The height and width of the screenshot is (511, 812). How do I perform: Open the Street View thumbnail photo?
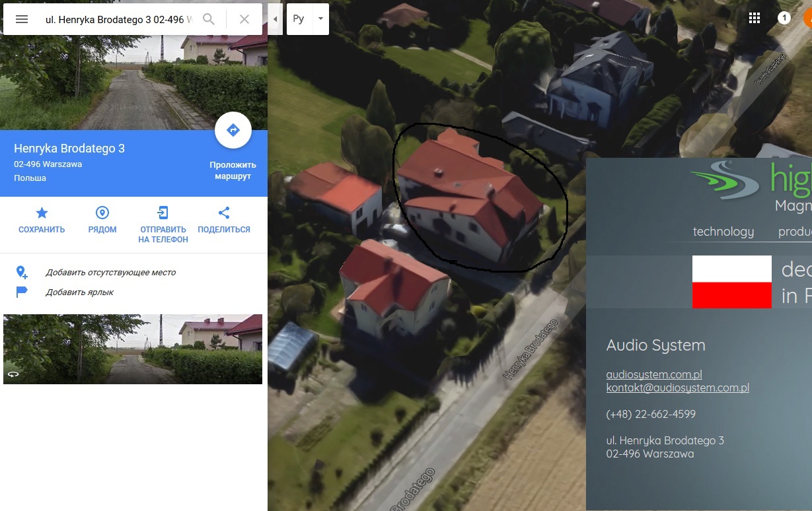(x=133, y=349)
